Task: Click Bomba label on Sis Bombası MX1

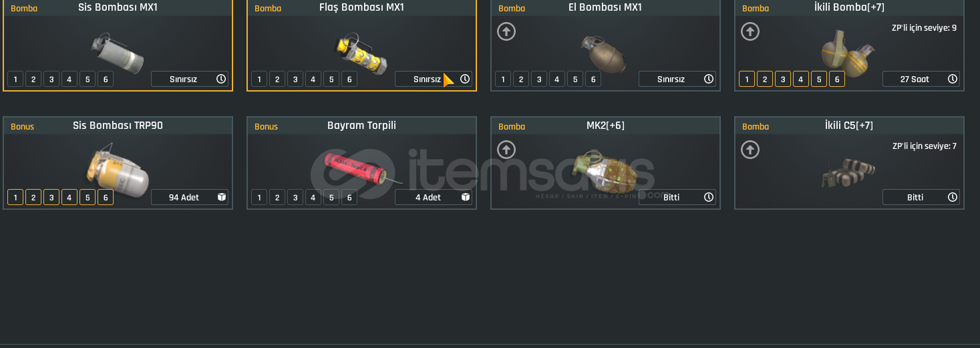Action: [24, 9]
